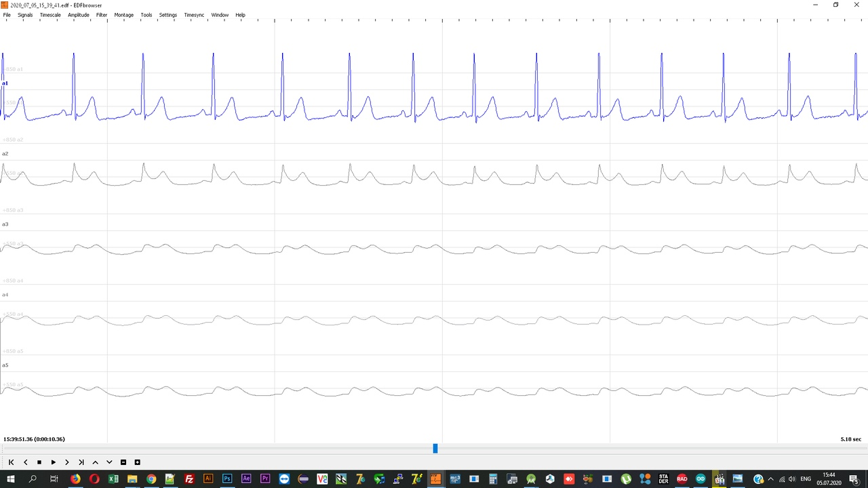868x488 pixels.
Task: Open the Montage menu
Action: click(x=124, y=15)
